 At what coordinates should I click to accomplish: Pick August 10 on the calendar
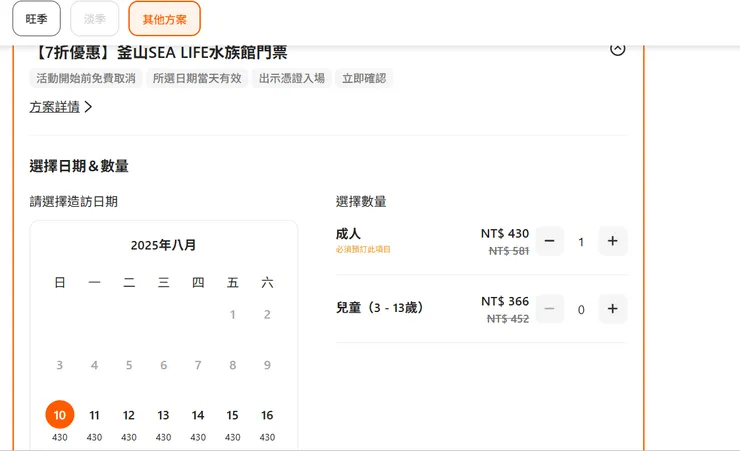[x=59, y=415]
